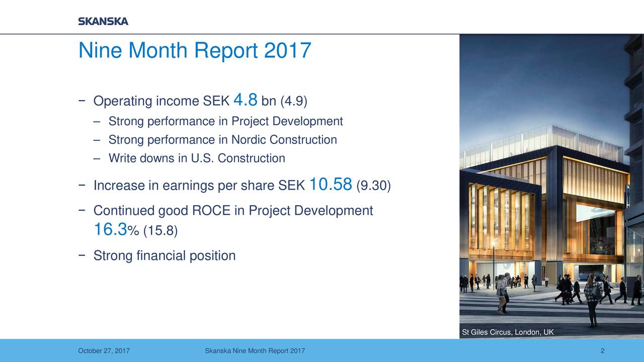Screen dimensions: 644x362
Task: Click the St Giles Circus building image
Action: pos(551,186)
